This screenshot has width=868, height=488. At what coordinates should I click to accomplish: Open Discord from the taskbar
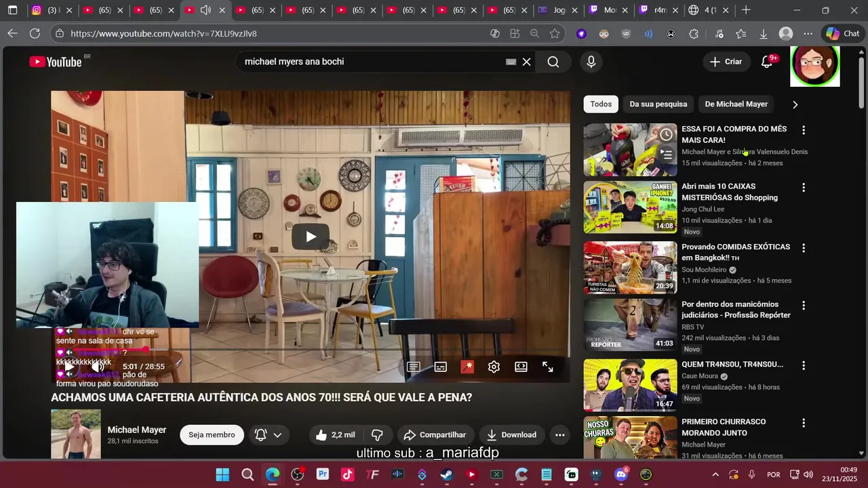[x=620, y=474]
